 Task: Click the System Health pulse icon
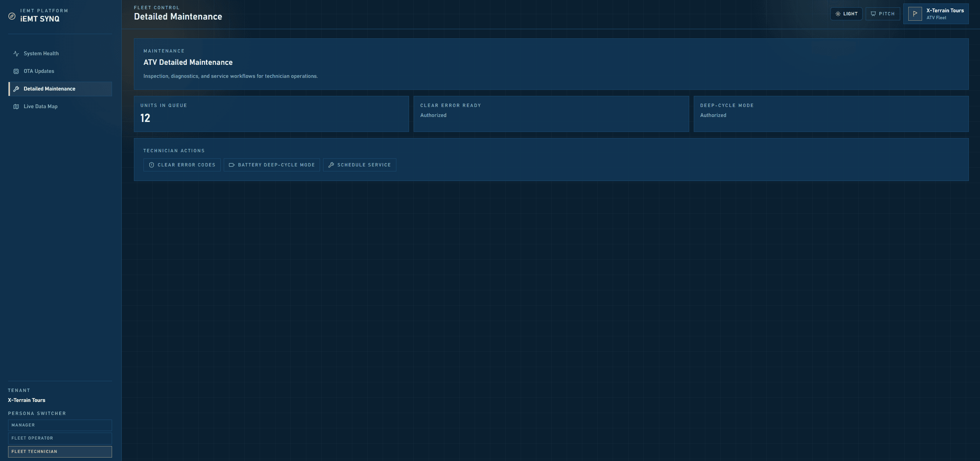(x=16, y=54)
